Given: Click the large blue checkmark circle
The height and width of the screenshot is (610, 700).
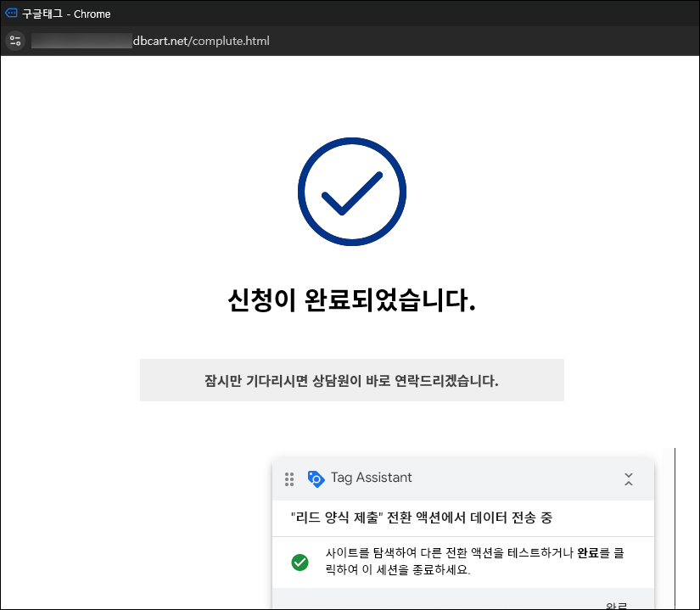Looking at the screenshot, I should [351, 192].
